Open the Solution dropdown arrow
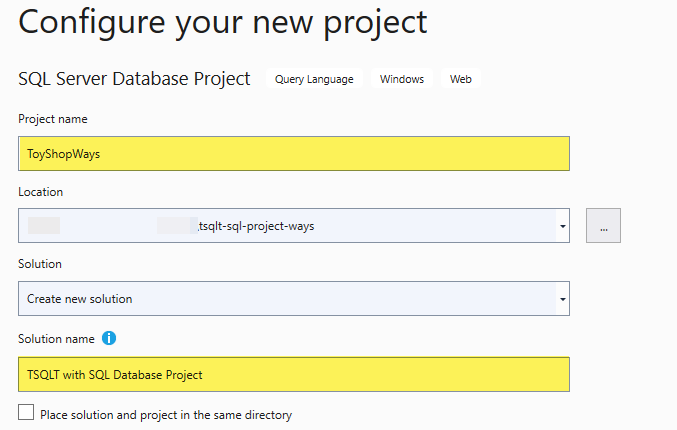Image resolution: width=677 pixels, height=430 pixels. (x=564, y=298)
